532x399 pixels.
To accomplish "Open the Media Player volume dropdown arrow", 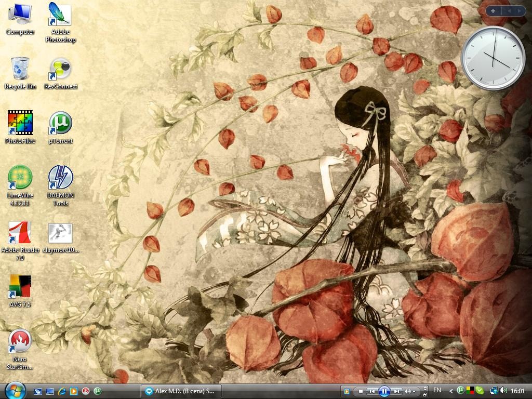I will coord(414,392).
